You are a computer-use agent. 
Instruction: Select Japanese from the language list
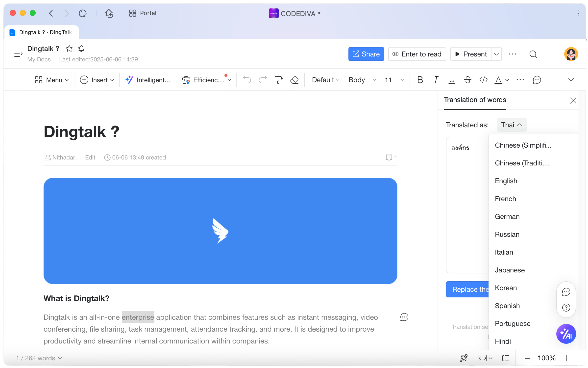(x=510, y=270)
